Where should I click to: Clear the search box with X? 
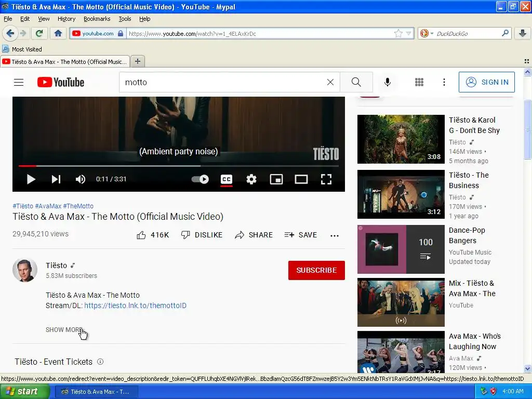pos(330,82)
